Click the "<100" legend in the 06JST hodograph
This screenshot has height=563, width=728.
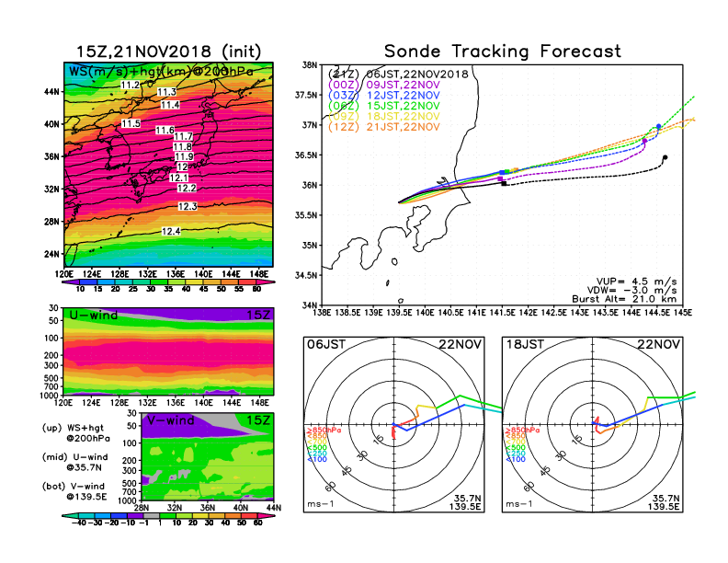tap(317, 459)
